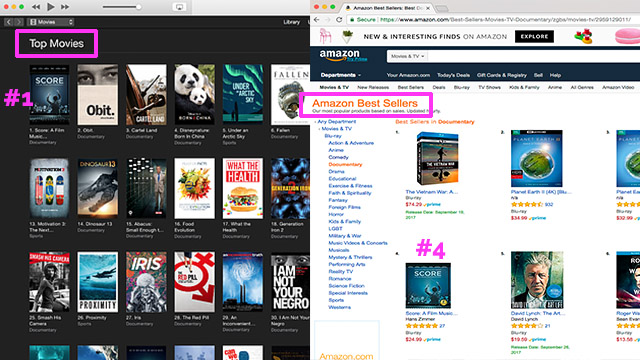
Task: Click the play button in iTunes
Action: 51,7
